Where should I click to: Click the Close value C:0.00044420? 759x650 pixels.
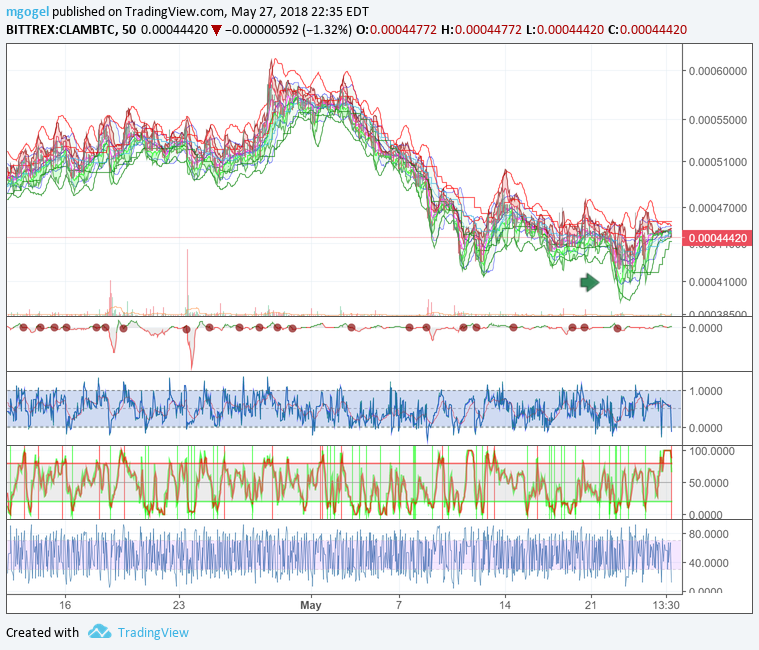pyautogui.click(x=647, y=30)
